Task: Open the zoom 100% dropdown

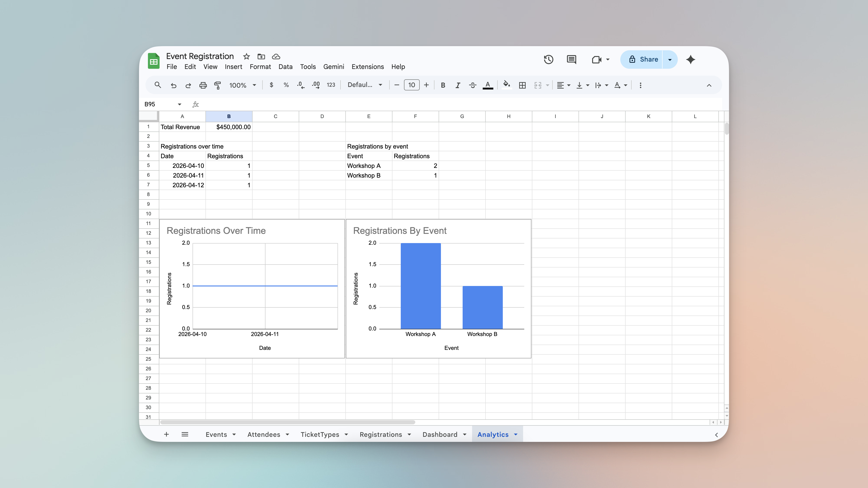Action: [x=243, y=86]
